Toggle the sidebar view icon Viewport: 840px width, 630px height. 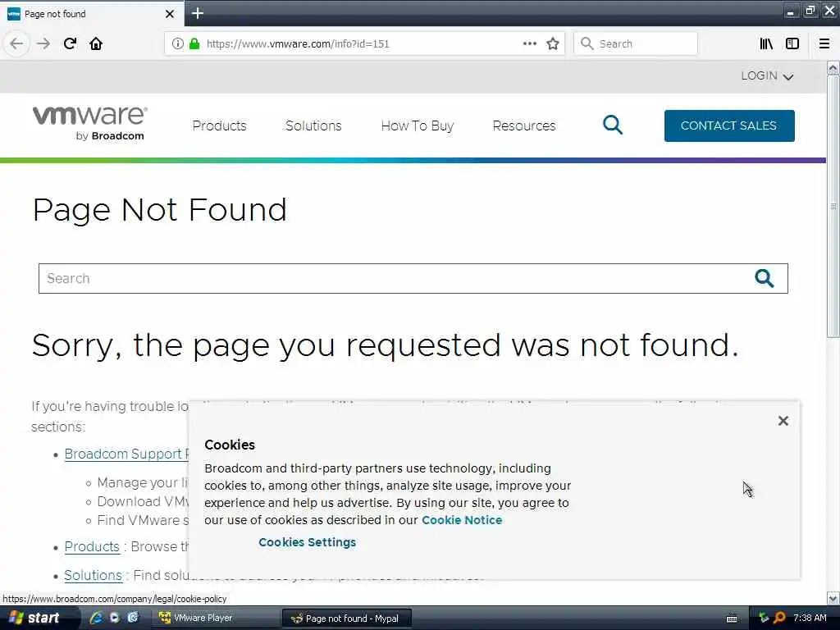tap(792, 43)
